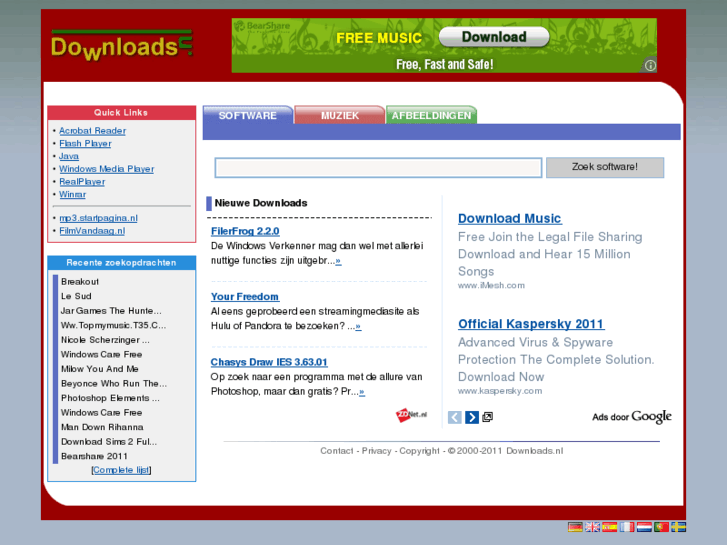Viewport: 727px width, 545px height.
Task: Click read-more » after Your Freedom description
Action: [x=357, y=327]
